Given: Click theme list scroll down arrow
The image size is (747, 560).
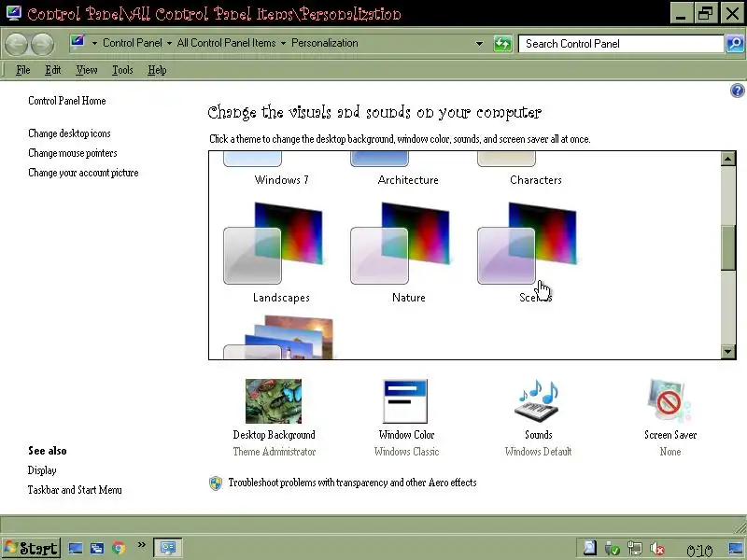Looking at the screenshot, I should [727, 352].
